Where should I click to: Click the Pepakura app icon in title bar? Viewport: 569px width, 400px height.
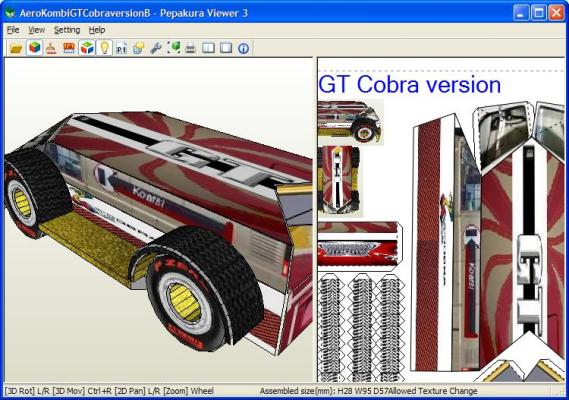[x=10, y=13]
